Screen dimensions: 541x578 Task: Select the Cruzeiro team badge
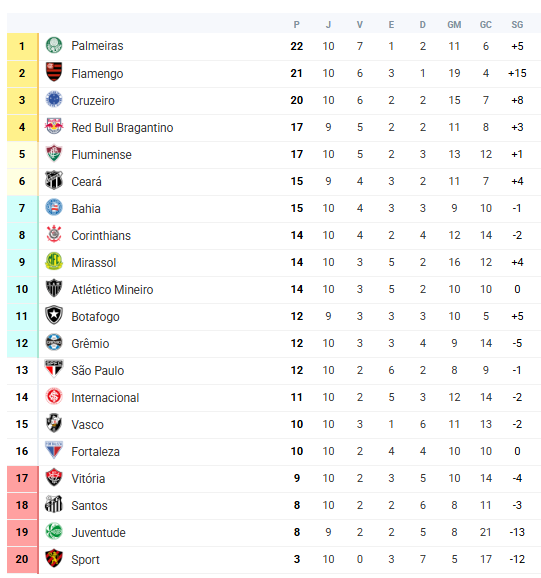[54, 100]
